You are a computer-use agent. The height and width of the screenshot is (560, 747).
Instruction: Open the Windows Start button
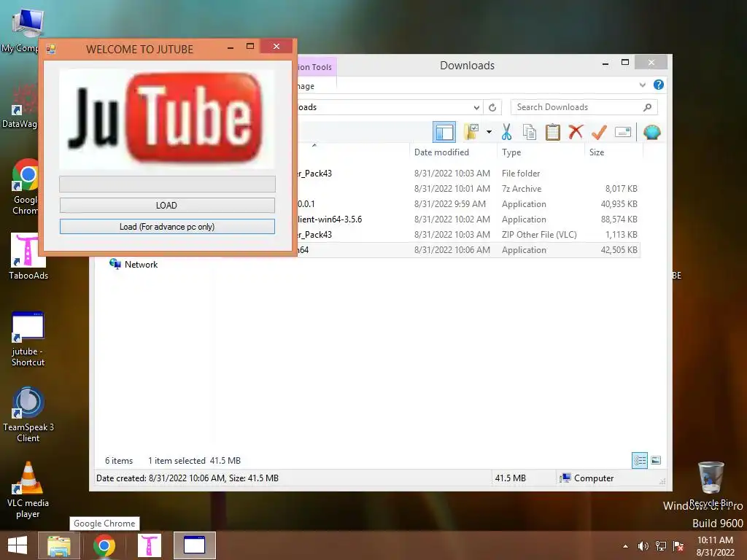(18, 545)
